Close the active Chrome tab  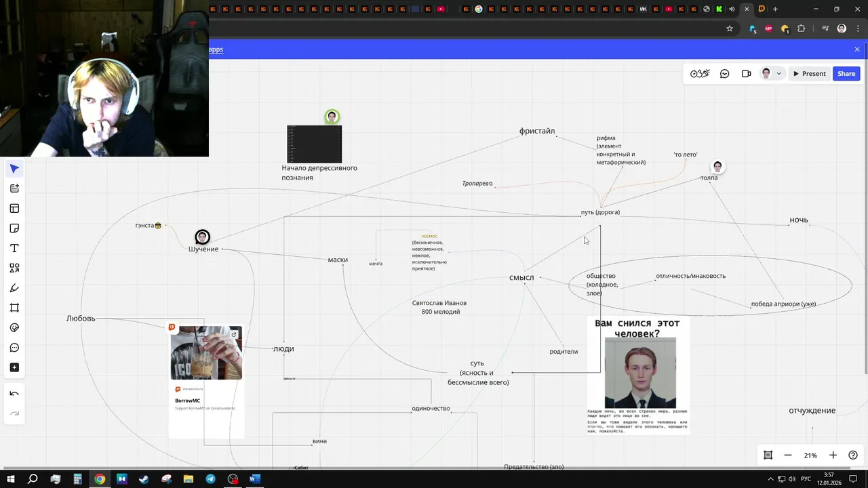point(747,9)
